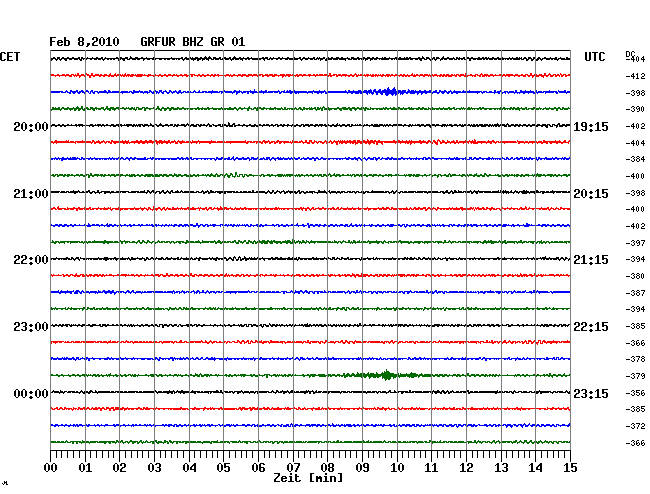Select the "22:00" CET time label
The image size is (650, 494).
point(31,260)
